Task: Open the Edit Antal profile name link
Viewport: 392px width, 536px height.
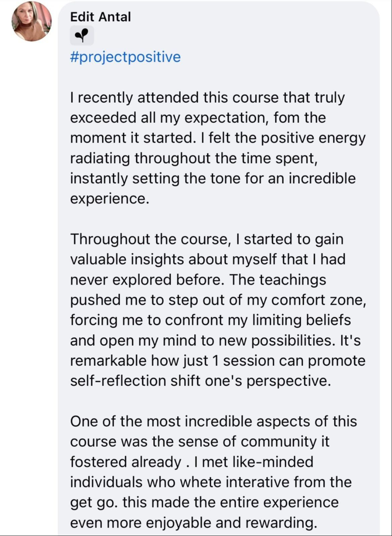Action: 100,17
